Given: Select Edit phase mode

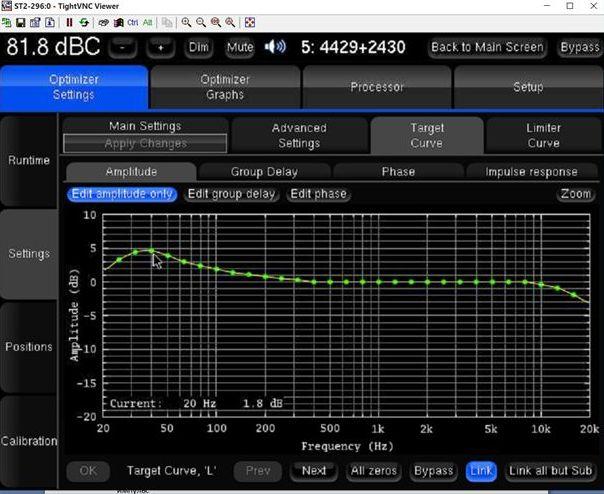Looking at the screenshot, I should click(319, 194).
